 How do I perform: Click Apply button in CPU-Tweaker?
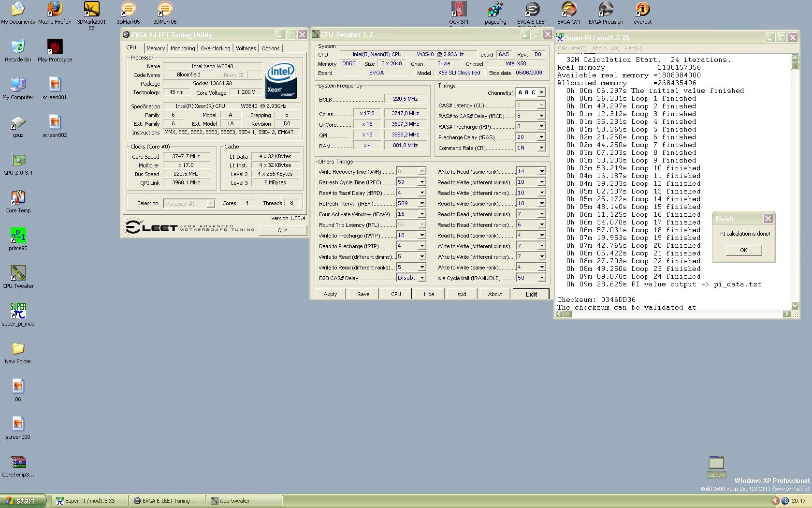tap(330, 294)
